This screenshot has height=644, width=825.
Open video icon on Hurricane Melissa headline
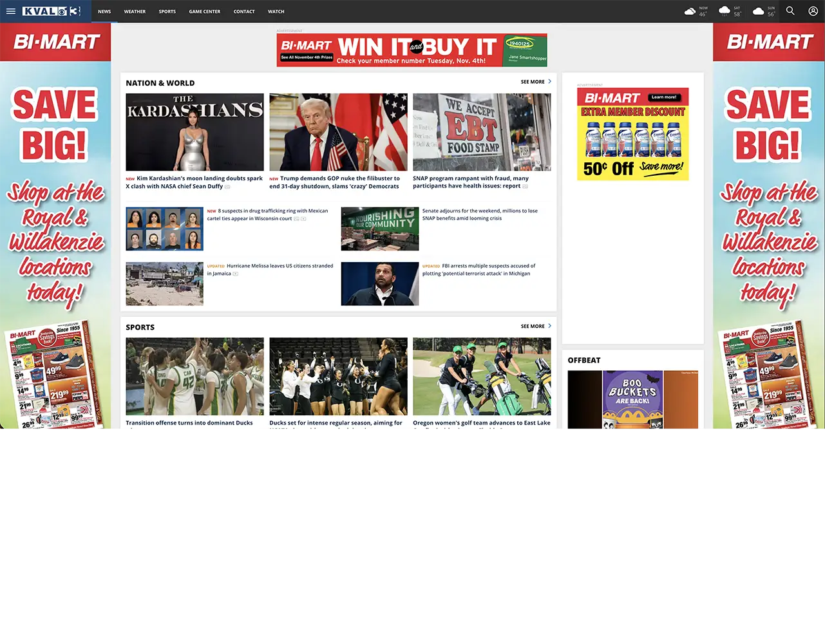235,274
